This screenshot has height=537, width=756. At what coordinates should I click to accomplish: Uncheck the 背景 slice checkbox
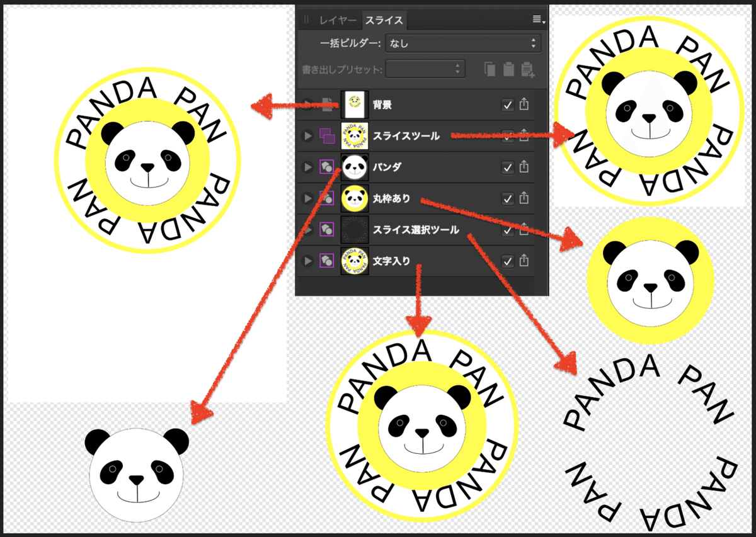(x=507, y=105)
